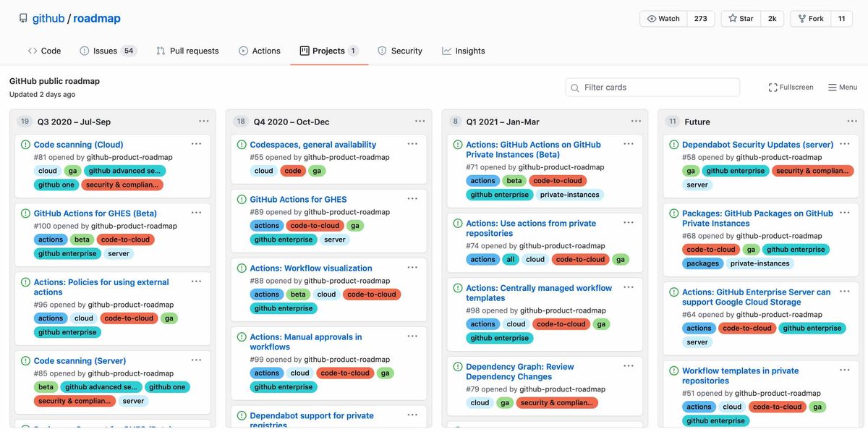Click the 'packages' label on GitHub Packages card
868x432 pixels.
pyautogui.click(x=702, y=263)
